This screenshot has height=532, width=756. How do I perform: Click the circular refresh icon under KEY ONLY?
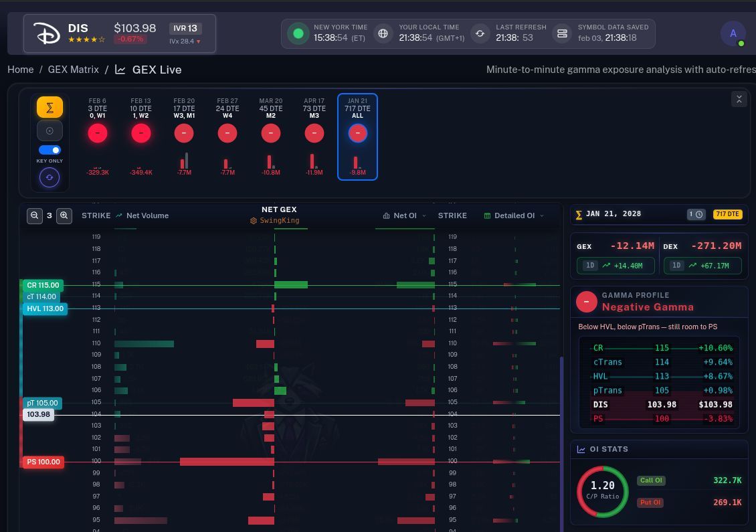[50, 177]
